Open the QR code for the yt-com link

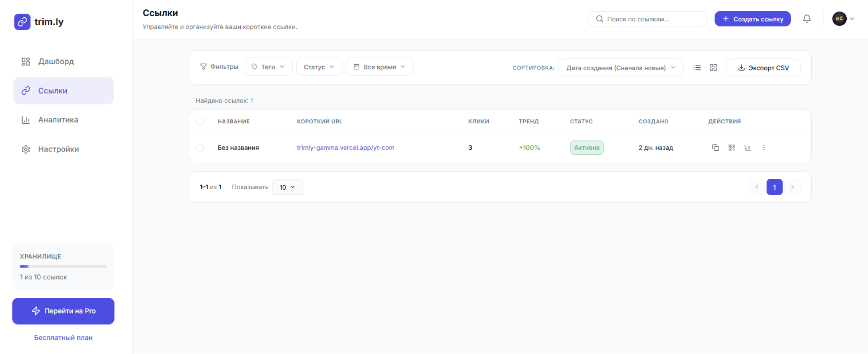coord(731,147)
